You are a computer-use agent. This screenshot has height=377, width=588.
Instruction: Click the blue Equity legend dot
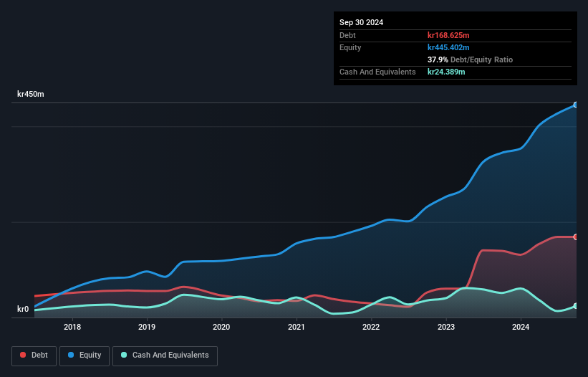(x=71, y=355)
